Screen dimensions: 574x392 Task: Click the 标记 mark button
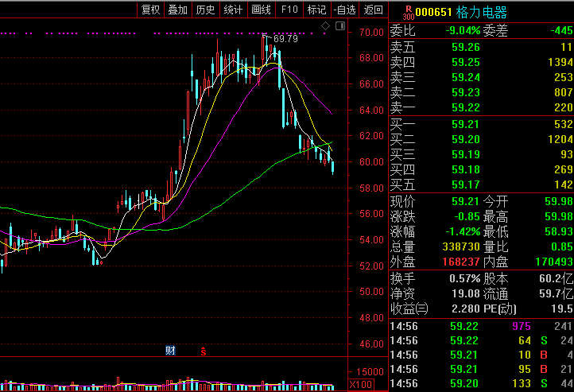pos(317,10)
